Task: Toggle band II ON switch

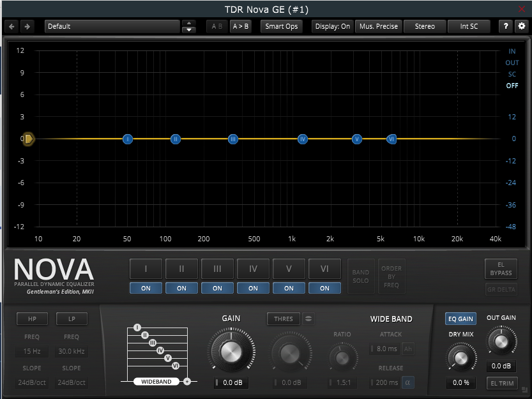Action: [181, 288]
